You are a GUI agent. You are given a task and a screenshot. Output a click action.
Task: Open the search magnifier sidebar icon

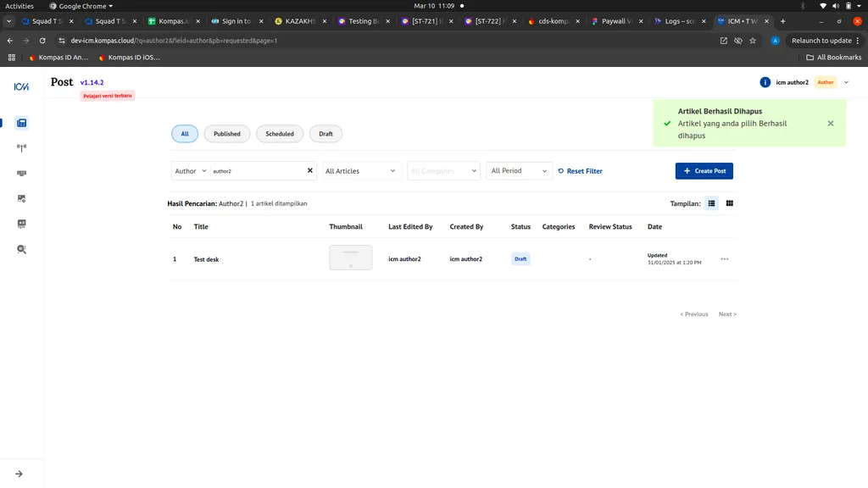(21, 250)
